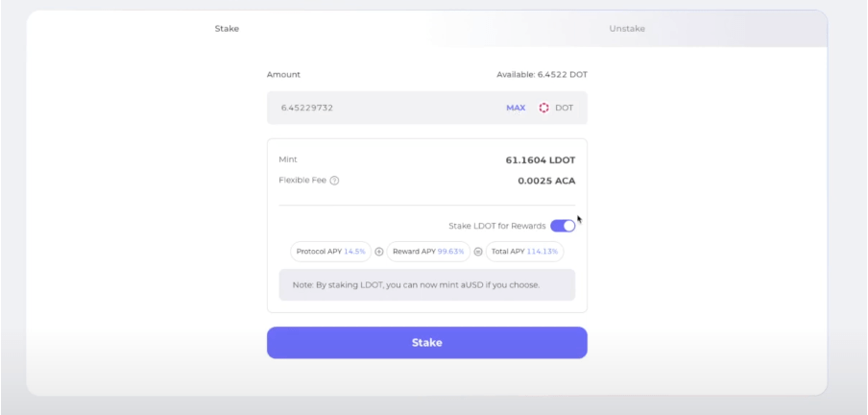Click the purple Stake button

pyautogui.click(x=426, y=343)
